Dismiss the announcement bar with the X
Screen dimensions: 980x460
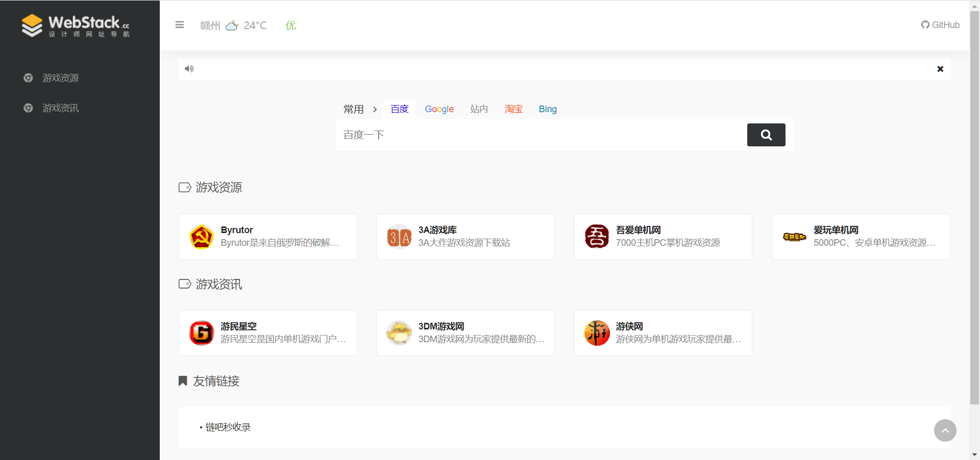940,69
